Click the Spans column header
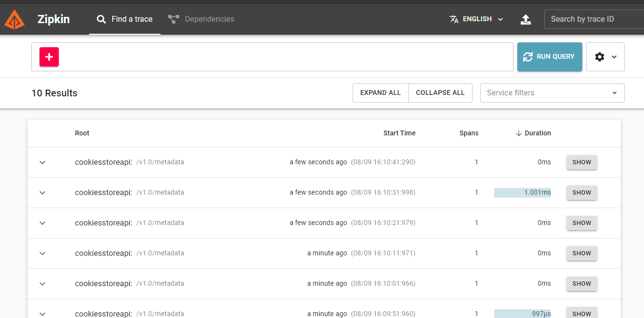Viewport: 644px width, 318px height. [x=469, y=133]
